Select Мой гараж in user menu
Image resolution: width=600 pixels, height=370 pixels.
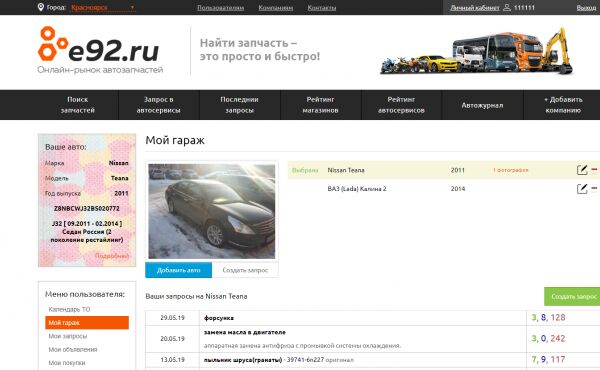pyautogui.click(x=87, y=323)
